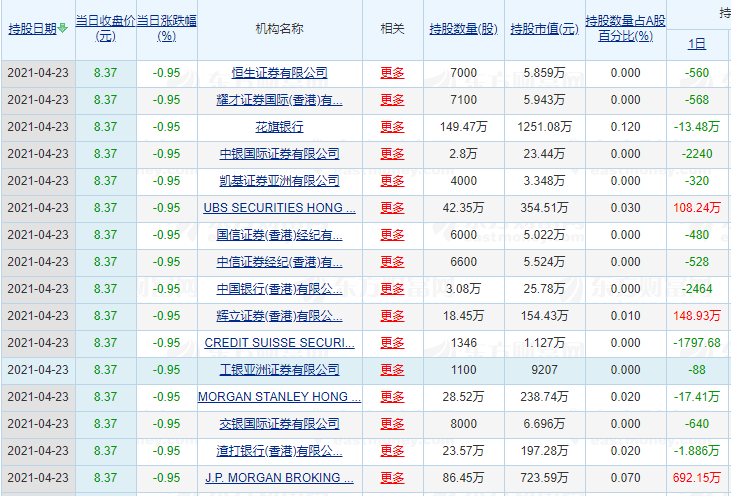Viewport: 731px width, 496px height.
Task: Click 更多 in the 中国银行(香港) row
Action: click(392, 289)
